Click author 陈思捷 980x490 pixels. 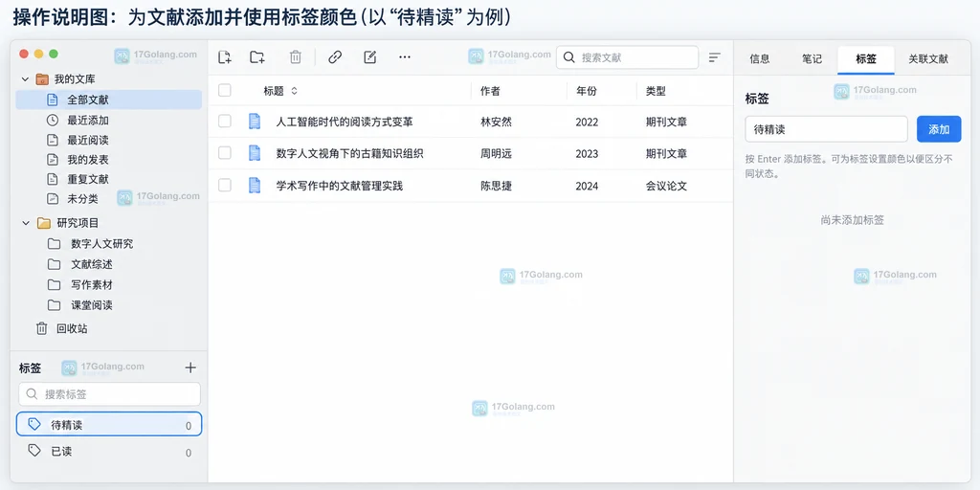coord(496,186)
